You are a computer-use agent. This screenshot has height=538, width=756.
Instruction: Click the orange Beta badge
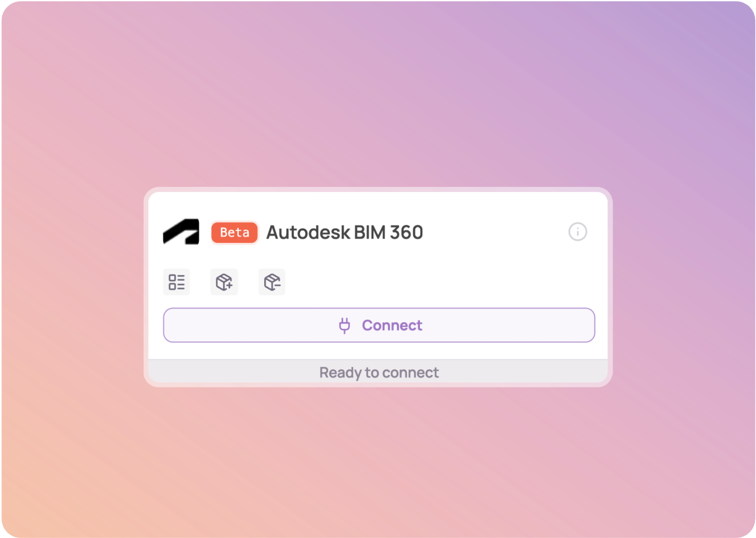(x=235, y=233)
